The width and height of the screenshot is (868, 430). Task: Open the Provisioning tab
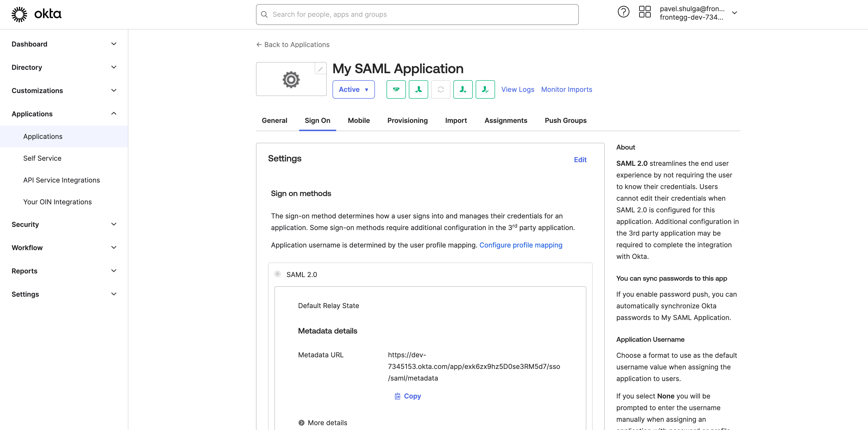pyautogui.click(x=407, y=120)
